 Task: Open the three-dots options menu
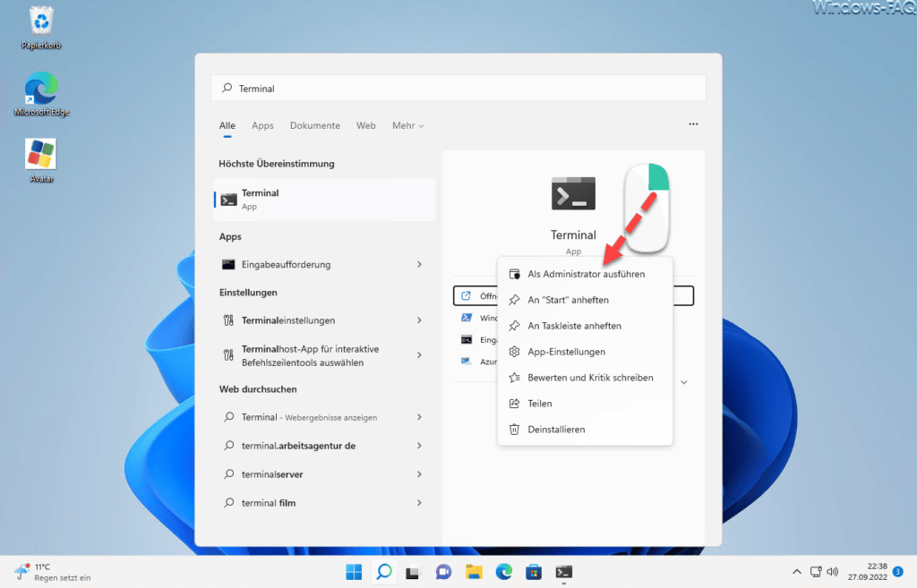coord(693,124)
